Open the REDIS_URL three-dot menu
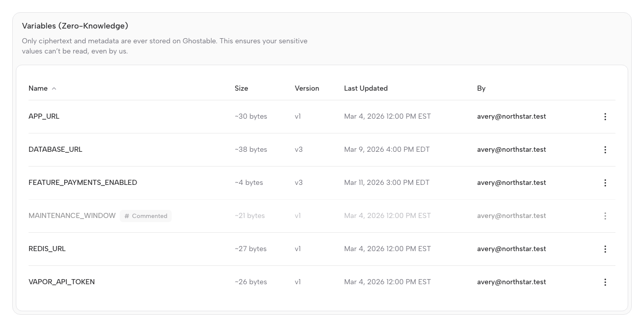The height and width of the screenshot is (327, 644). tap(605, 249)
